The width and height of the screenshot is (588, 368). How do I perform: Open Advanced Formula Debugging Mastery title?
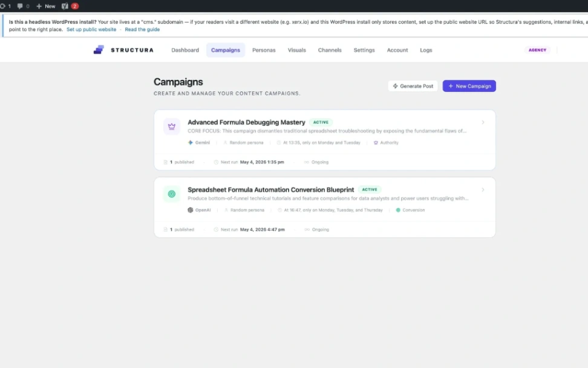coord(246,122)
